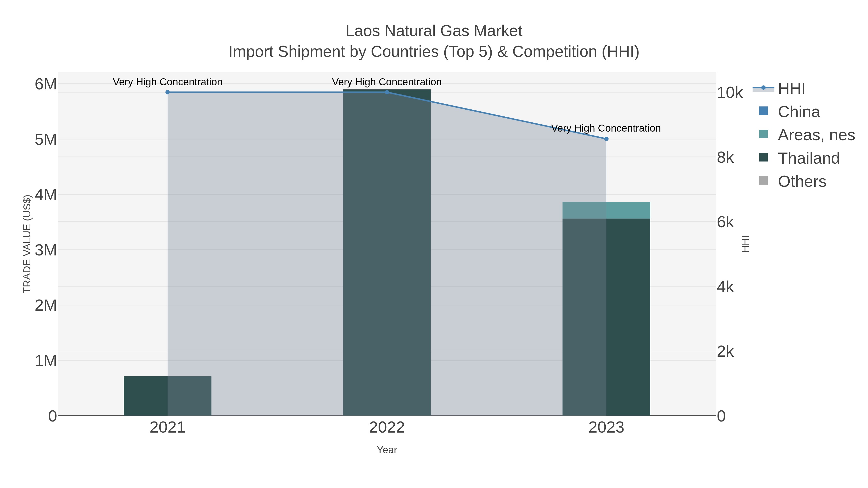The image size is (868, 488).
Task: Select the 2023 HHI data point
Action: click(606, 139)
